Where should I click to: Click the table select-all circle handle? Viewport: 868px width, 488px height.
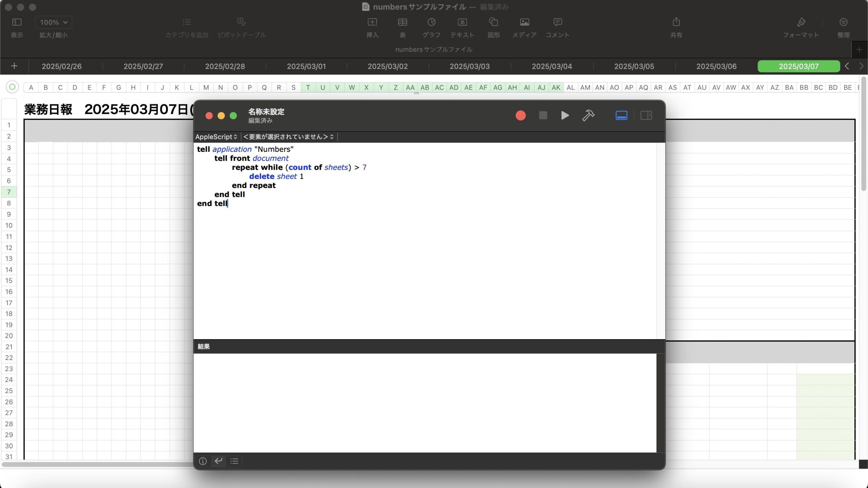tap(12, 87)
